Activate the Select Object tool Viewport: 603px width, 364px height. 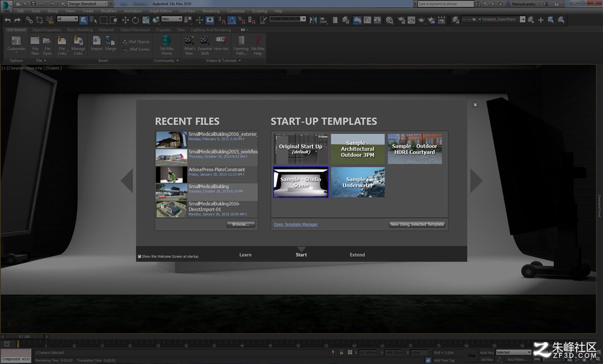[83, 20]
